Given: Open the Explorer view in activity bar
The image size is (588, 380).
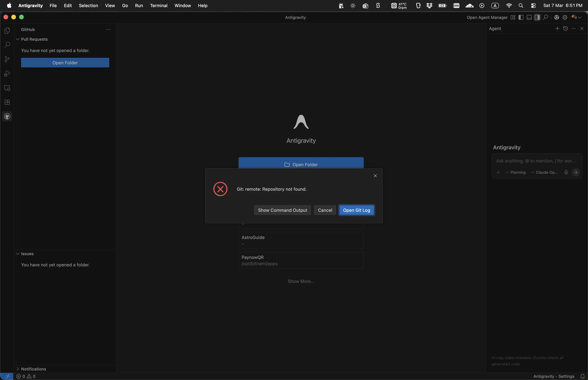Looking at the screenshot, I should coord(7,31).
